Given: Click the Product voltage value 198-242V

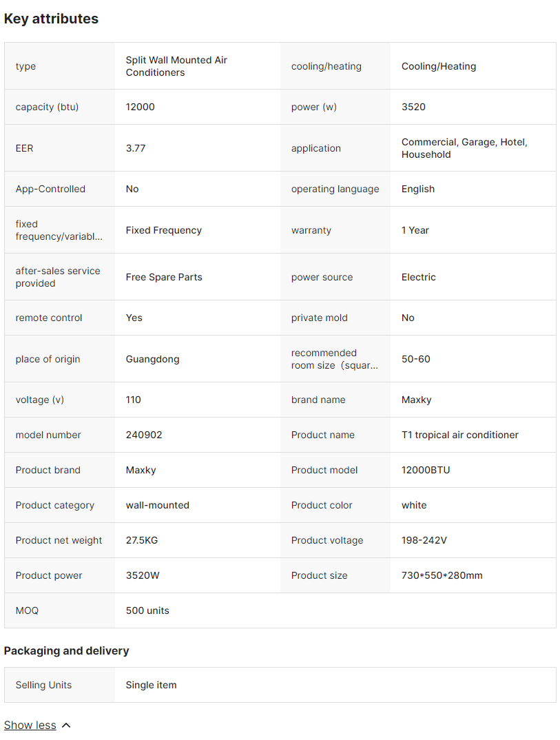Looking at the screenshot, I should tap(424, 540).
